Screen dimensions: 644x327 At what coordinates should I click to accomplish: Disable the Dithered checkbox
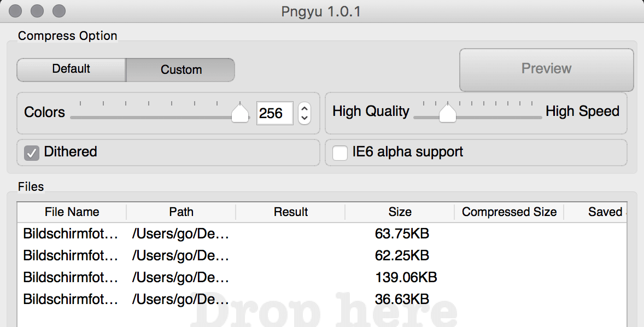[x=32, y=153]
